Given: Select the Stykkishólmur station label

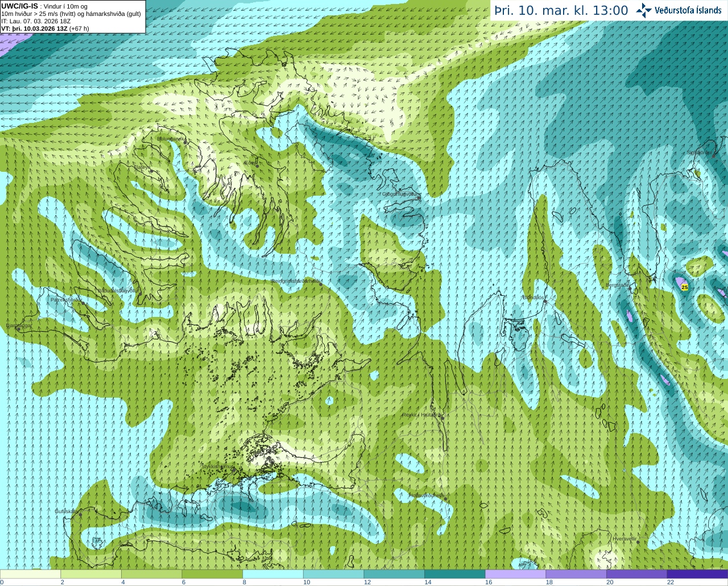Looking at the screenshot, I should pyautogui.click(x=217, y=466).
